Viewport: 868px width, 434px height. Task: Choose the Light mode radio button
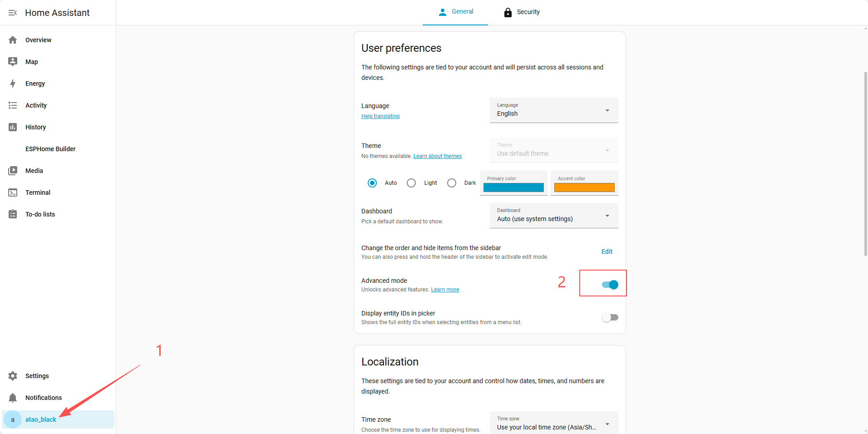coord(411,183)
